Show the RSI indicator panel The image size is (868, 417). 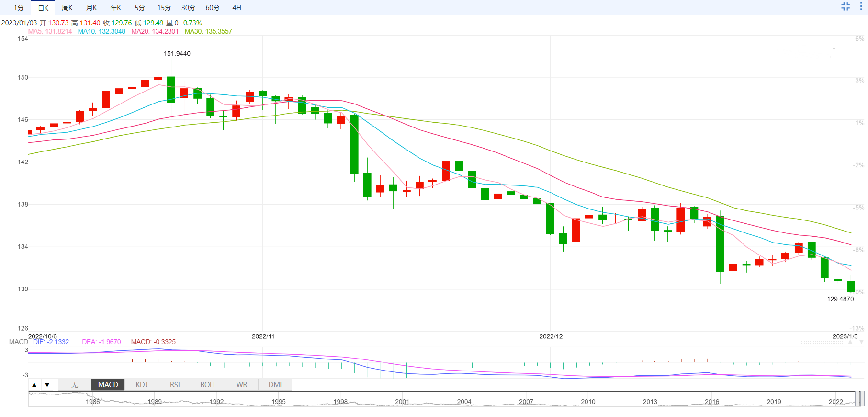(175, 385)
